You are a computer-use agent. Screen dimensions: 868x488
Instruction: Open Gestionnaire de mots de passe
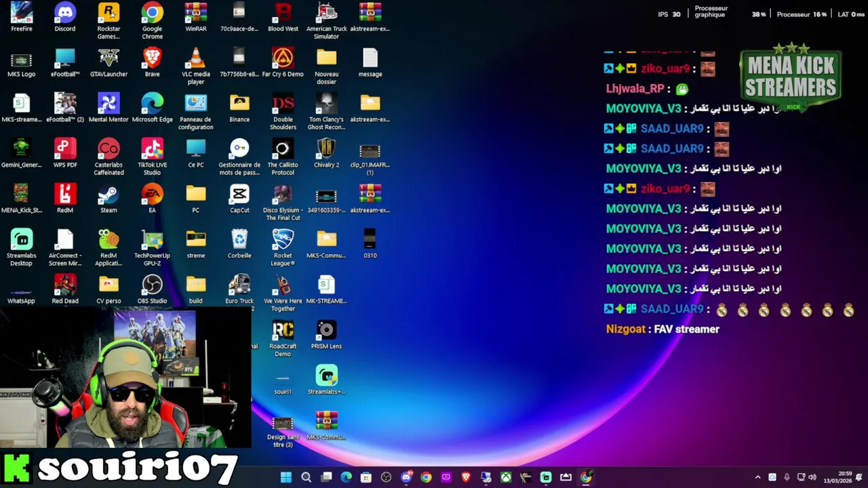[239, 157]
